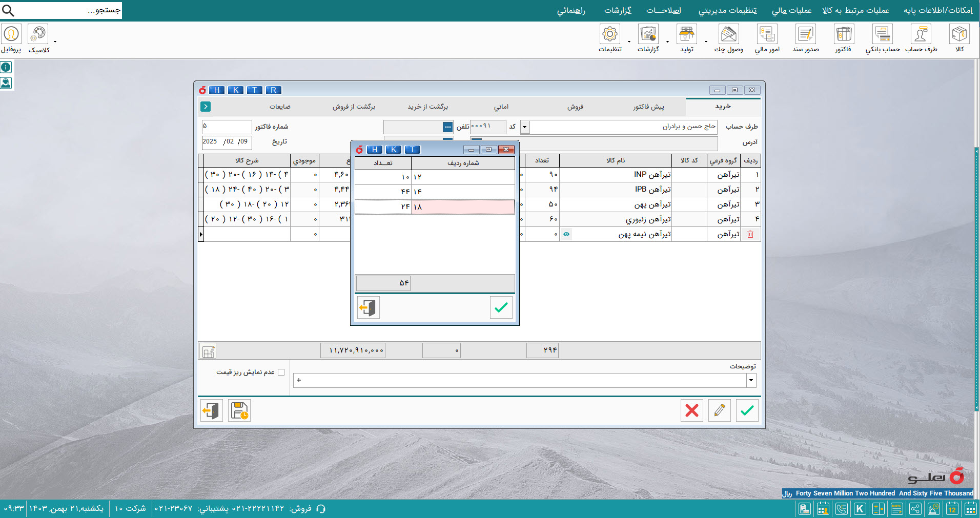Screen dimensions: 980x518
Task: Switch to the پيش فاکتور tab
Action: click(x=648, y=107)
